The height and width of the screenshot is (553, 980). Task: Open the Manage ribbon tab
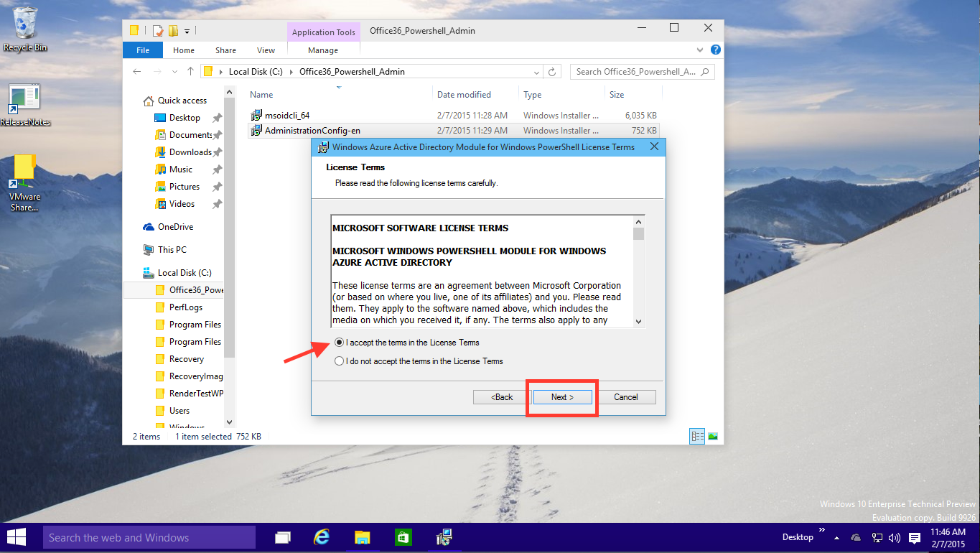click(323, 50)
